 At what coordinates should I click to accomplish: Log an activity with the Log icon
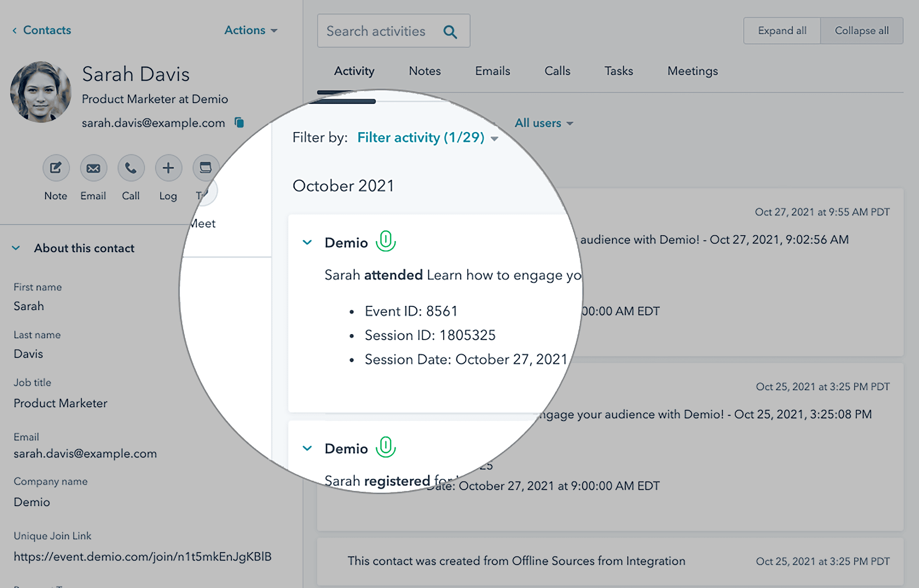pos(168,168)
